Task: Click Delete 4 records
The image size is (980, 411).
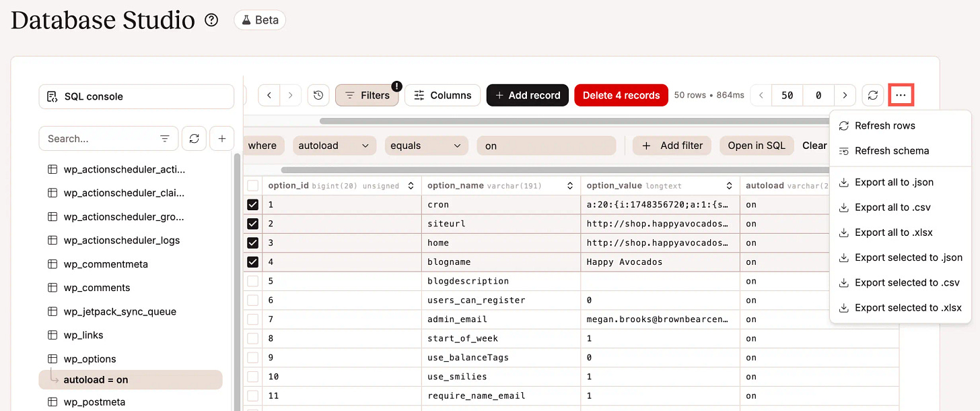Action: [x=621, y=95]
